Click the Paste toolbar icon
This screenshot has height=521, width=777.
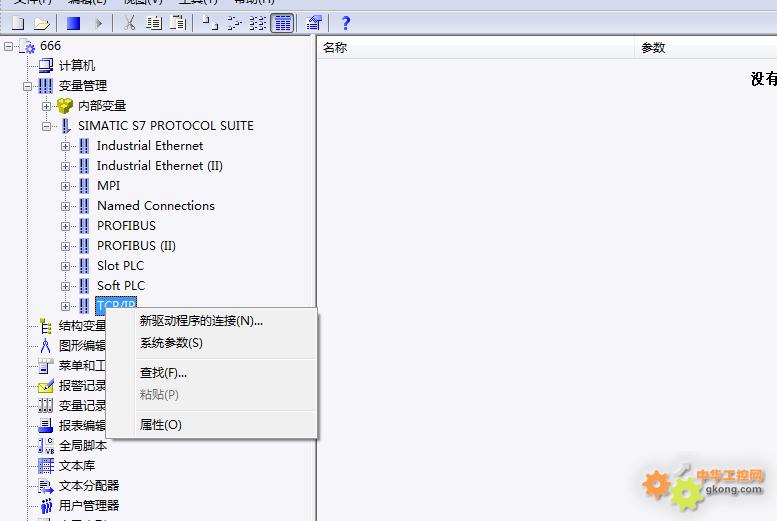pyautogui.click(x=177, y=23)
